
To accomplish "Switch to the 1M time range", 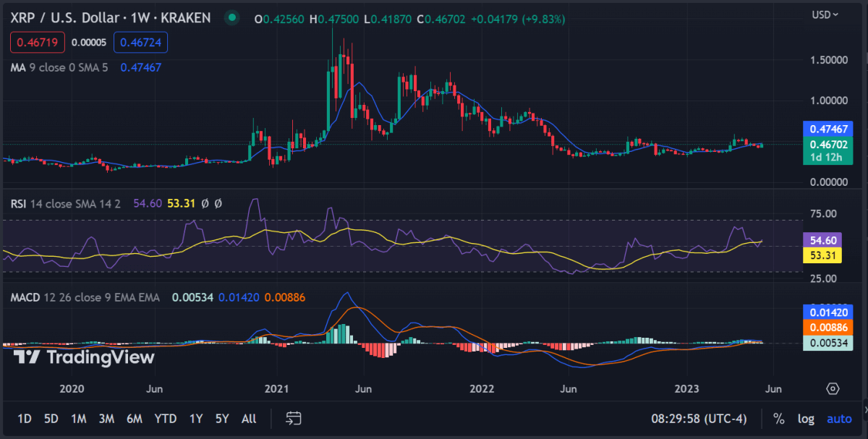I will 78,418.
